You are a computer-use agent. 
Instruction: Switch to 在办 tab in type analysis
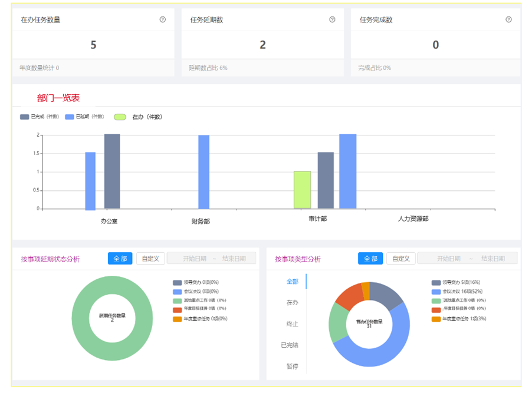(x=293, y=303)
